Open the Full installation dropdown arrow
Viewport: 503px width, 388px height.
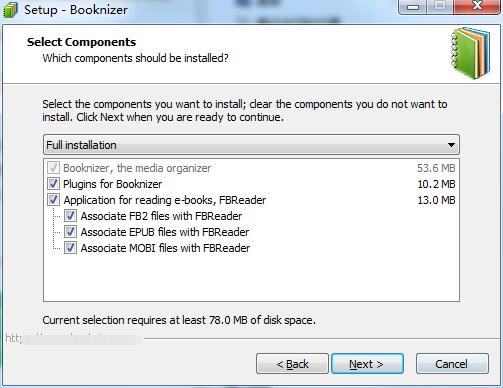(451, 145)
